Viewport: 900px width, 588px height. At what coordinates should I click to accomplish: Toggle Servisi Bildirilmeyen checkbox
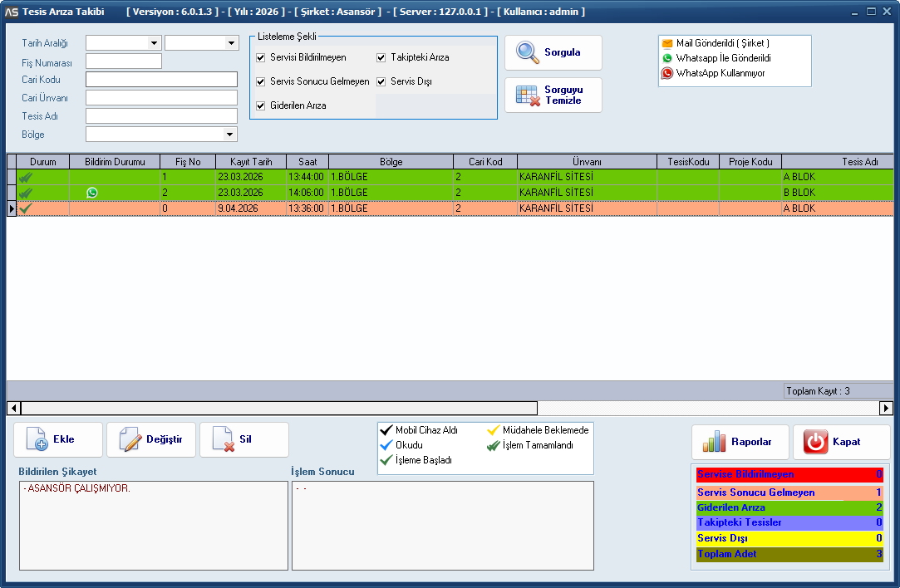pos(261,57)
